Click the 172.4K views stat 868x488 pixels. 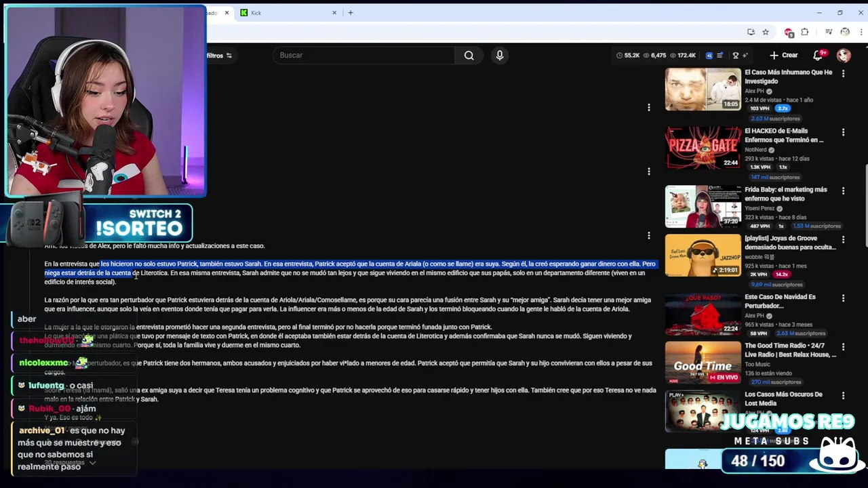682,56
